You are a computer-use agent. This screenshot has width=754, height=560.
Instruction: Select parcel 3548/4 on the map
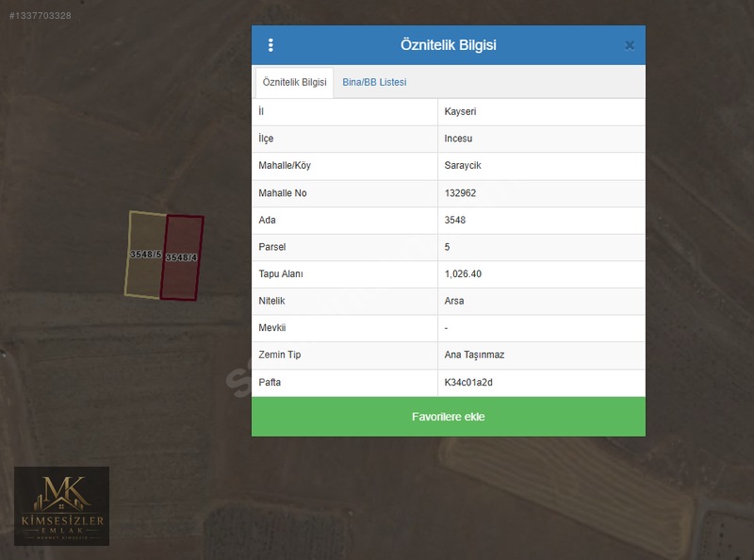click(x=182, y=258)
